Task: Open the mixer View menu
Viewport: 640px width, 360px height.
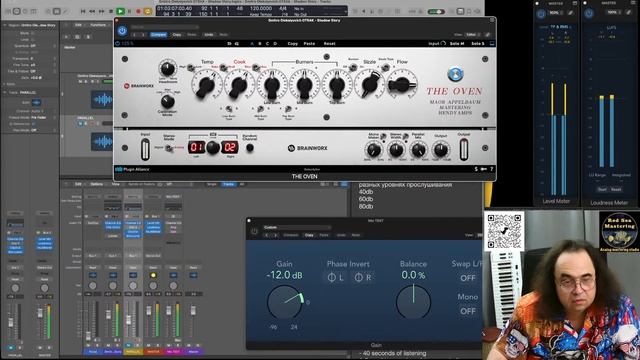Action: [x=116, y=184]
